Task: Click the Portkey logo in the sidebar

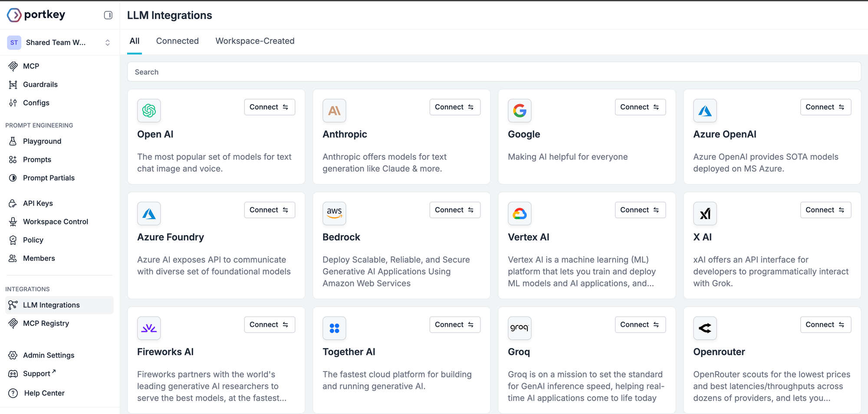Action: click(x=36, y=15)
